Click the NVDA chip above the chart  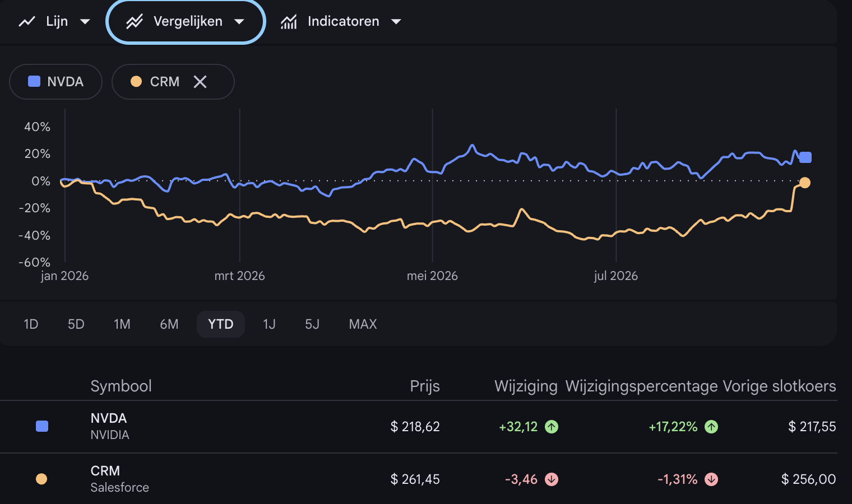click(x=56, y=82)
